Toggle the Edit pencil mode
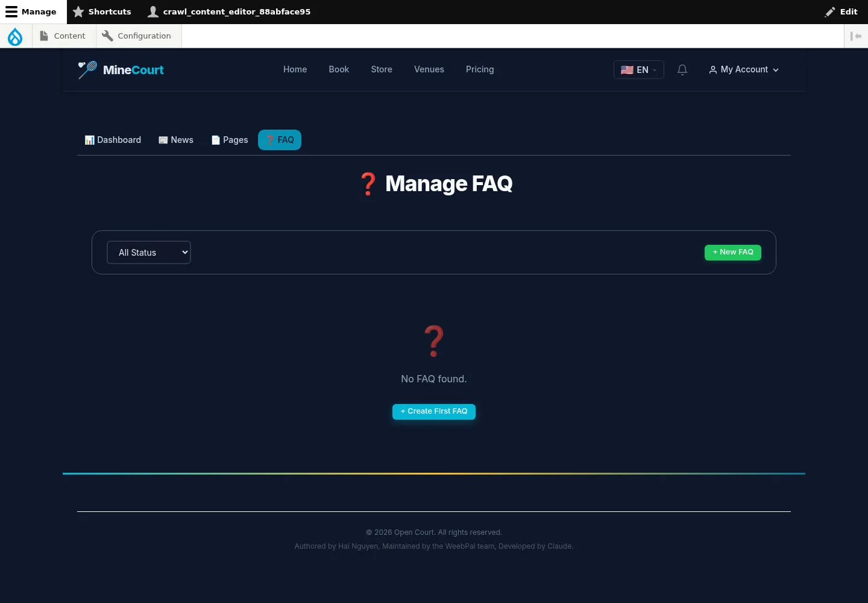Viewport: 868px width, 603px height. click(841, 12)
